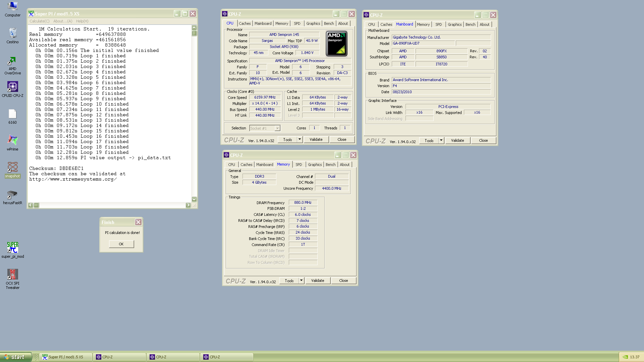Viewport: 644px width, 362px height.
Task: Launch CPUID CPU-Z desktop shortcut
Action: coord(12,89)
